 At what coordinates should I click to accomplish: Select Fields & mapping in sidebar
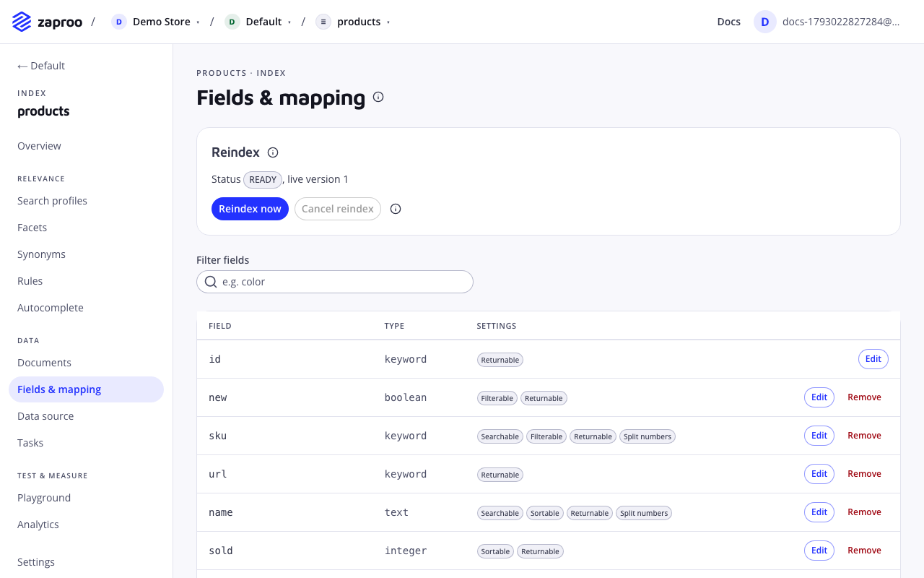(86, 389)
